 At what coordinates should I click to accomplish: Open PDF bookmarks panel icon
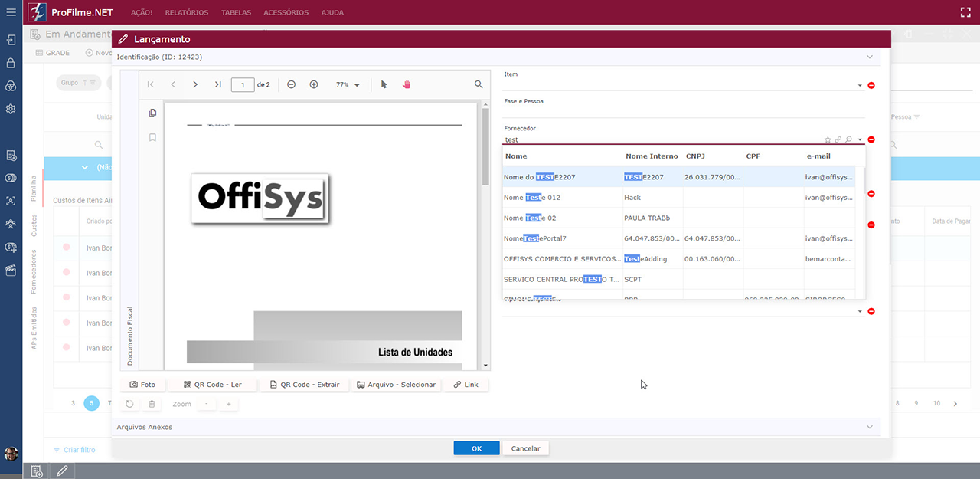(x=152, y=138)
